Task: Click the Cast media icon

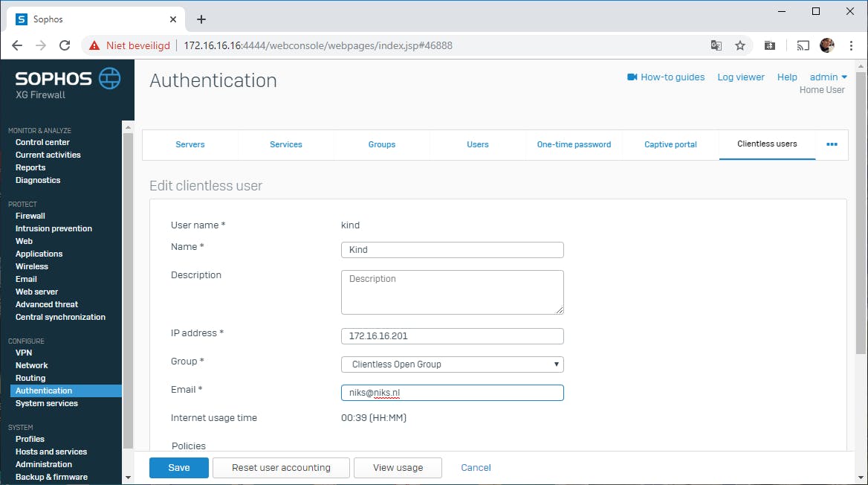Action: (803, 45)
